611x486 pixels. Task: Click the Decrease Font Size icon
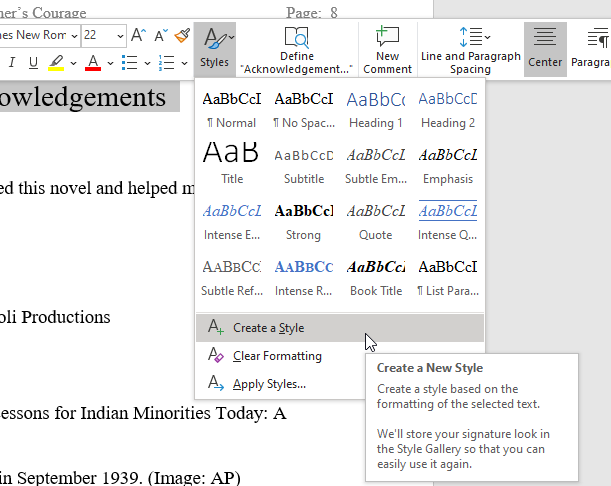click(161, 35)
